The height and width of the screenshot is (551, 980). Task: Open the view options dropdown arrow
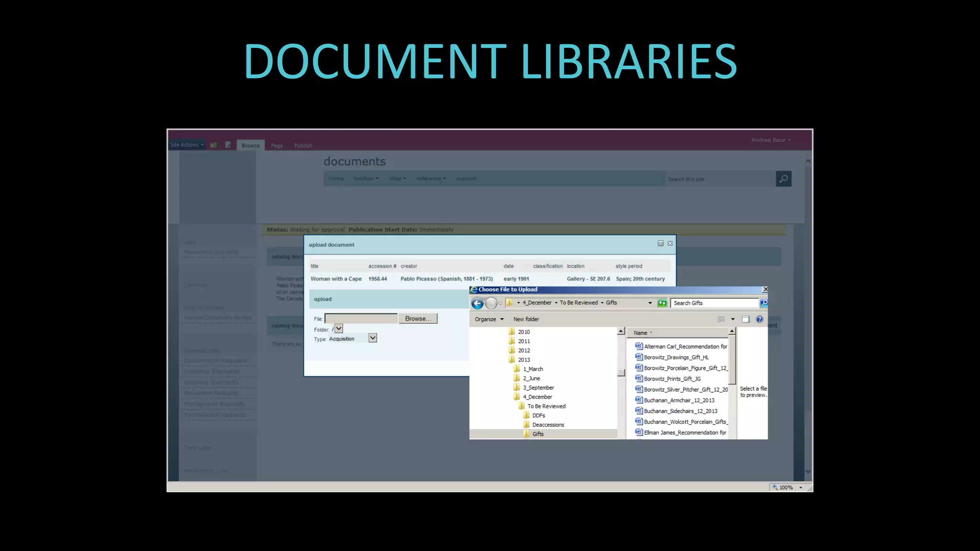pyautogui.click(x=733, y=320)
